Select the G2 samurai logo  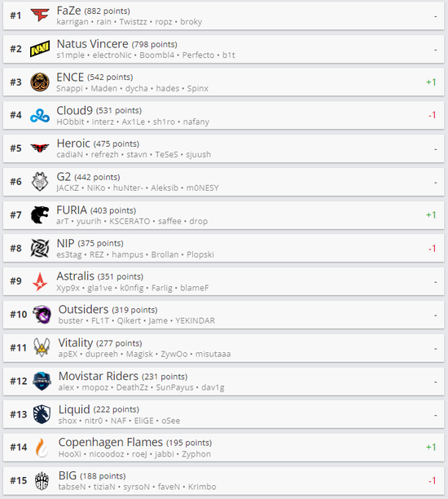click(x=40, y=181)
